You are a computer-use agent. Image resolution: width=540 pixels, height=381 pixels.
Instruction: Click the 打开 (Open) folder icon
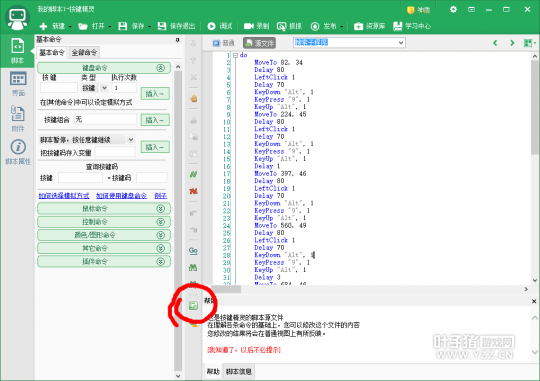tap(83, 26)
